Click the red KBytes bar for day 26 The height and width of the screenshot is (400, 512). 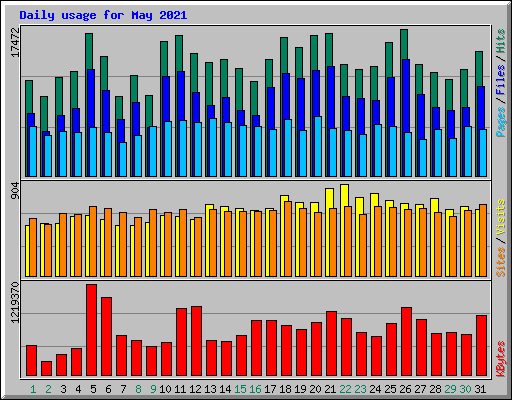click(x=407, y=342)
